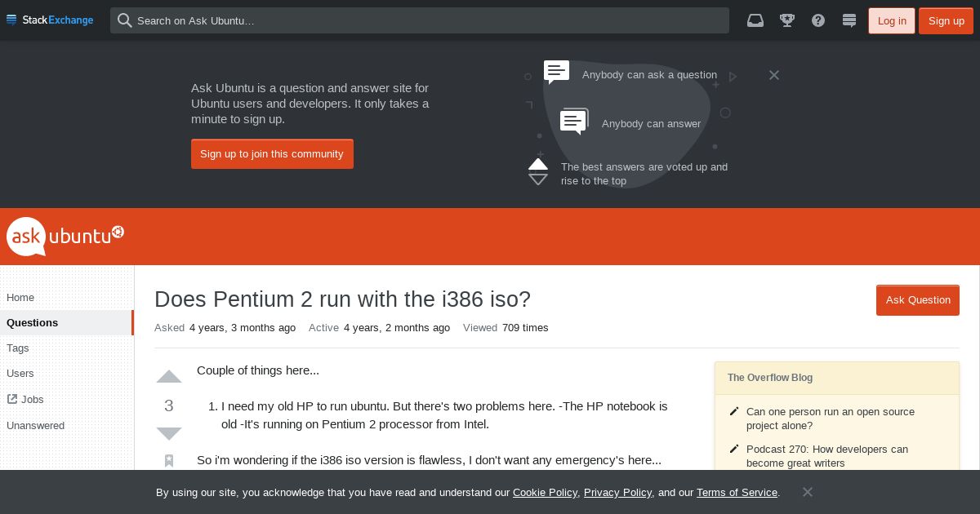Click the search magnifier icon

(125, 20)
